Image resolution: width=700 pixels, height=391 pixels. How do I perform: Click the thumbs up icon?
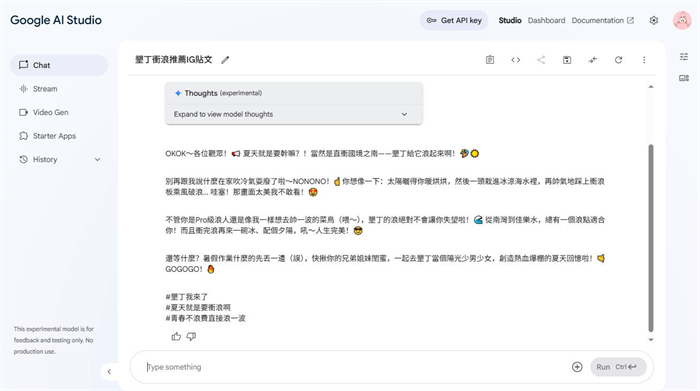[176, 337]
